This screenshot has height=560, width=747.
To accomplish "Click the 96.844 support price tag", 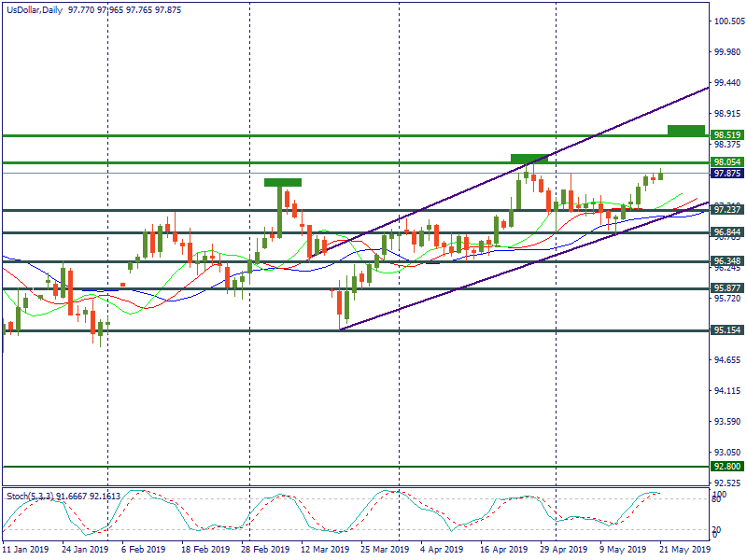I will tap(726, 231).
